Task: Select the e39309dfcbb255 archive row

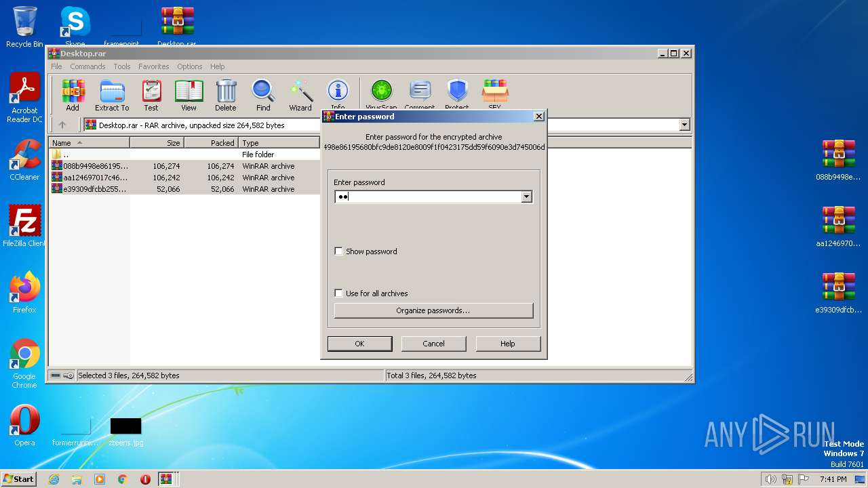Action: click(184, 189)
